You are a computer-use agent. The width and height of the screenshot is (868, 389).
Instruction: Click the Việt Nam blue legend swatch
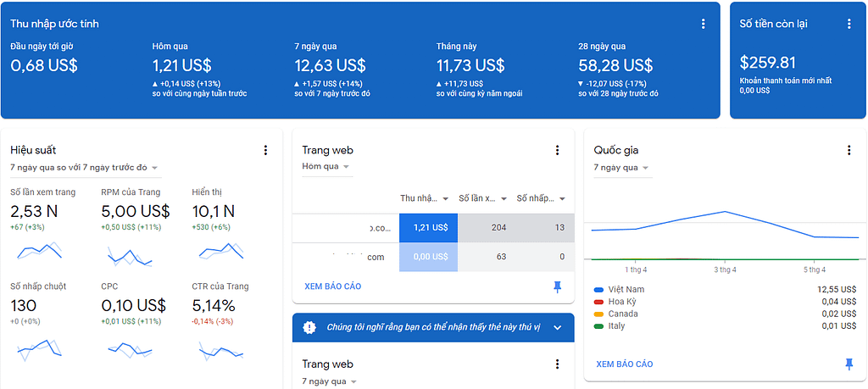click(598, 289)
